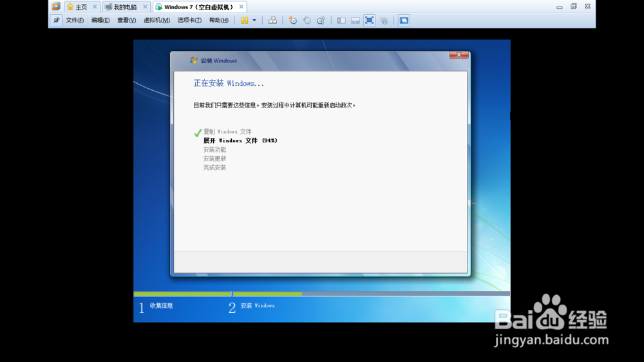This screenshot has height=362, width=644.
Task: Open the 帮助(H) menu
Action: pyautogui.click(x=219, y=20)
